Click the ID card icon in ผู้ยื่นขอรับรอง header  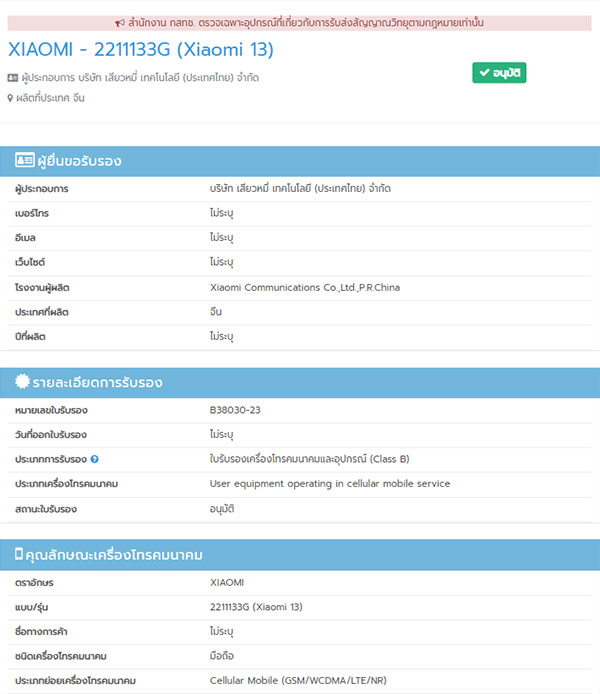24,160
